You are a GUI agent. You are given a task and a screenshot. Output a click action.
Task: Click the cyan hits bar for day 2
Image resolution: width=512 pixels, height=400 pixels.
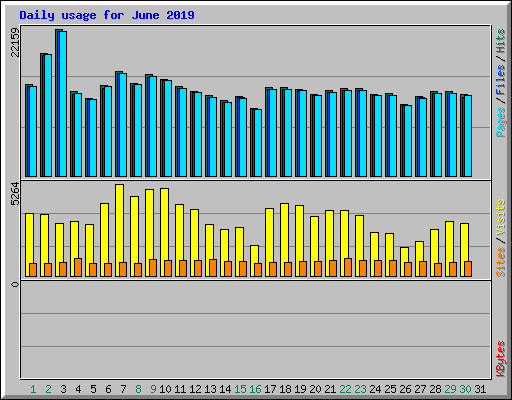[48, 116]
